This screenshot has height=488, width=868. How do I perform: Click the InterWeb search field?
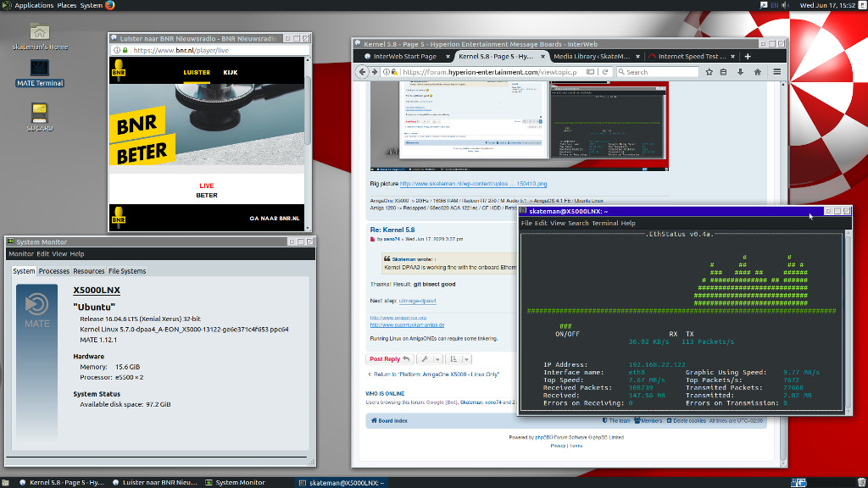(x=658, y=72)
